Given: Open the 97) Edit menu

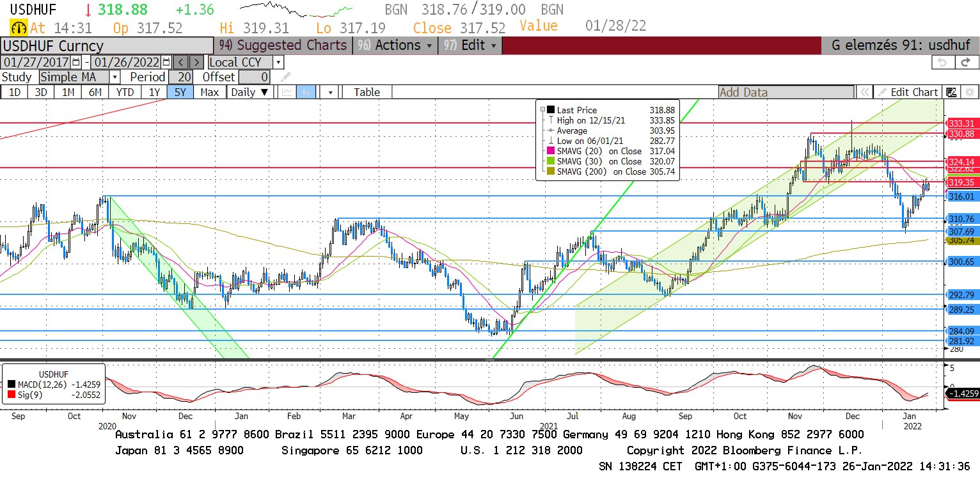Looking at the screenshot, I should (470, 45).
